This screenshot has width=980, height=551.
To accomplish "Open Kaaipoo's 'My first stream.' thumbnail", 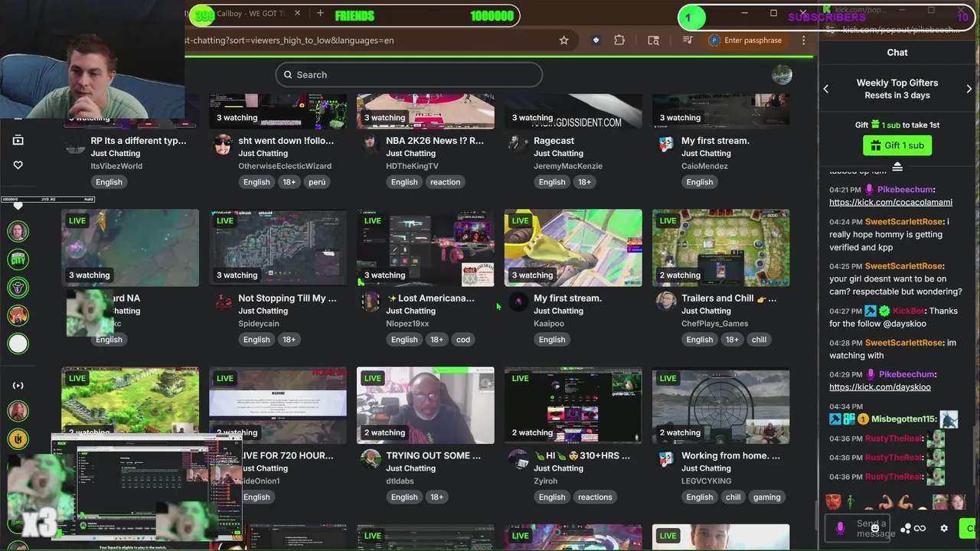I will [x=573, y=248].
